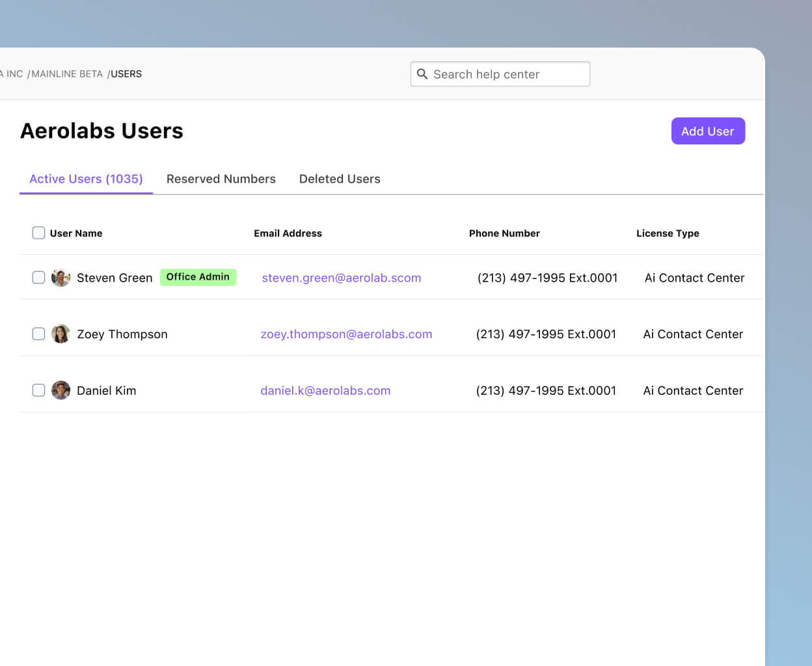Click the Office Admin badge
The image size is (812, 666).
[x=198, y=277]
